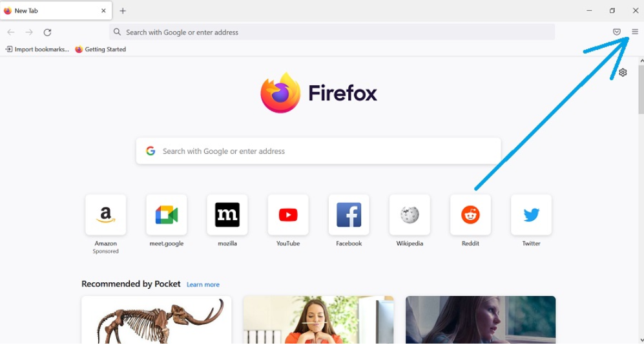Open Import bookmarks bookmark item

(37, 49)
